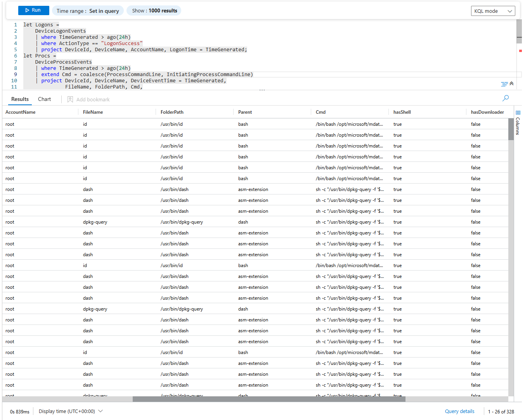525x420 pixels.
Task: Click the horizontal scrollbar of results grid
Action: tap(269, 399)
